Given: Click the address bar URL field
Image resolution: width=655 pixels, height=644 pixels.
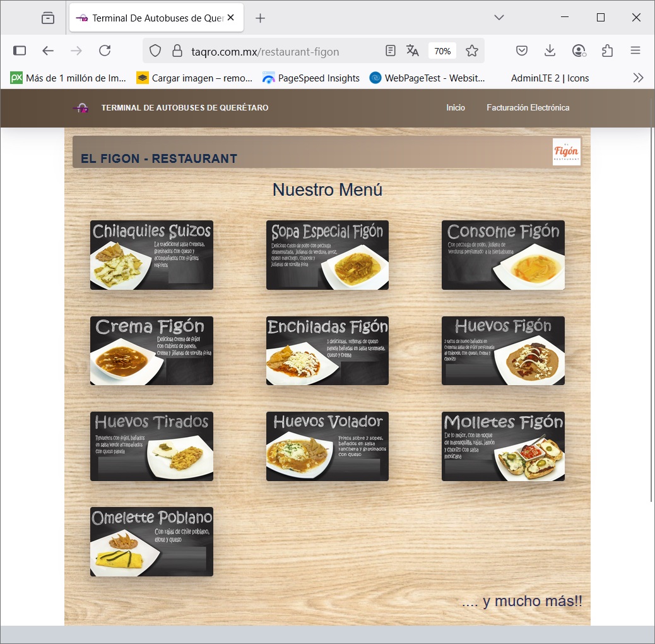Looking at the screenshot, I should point(278,52).
